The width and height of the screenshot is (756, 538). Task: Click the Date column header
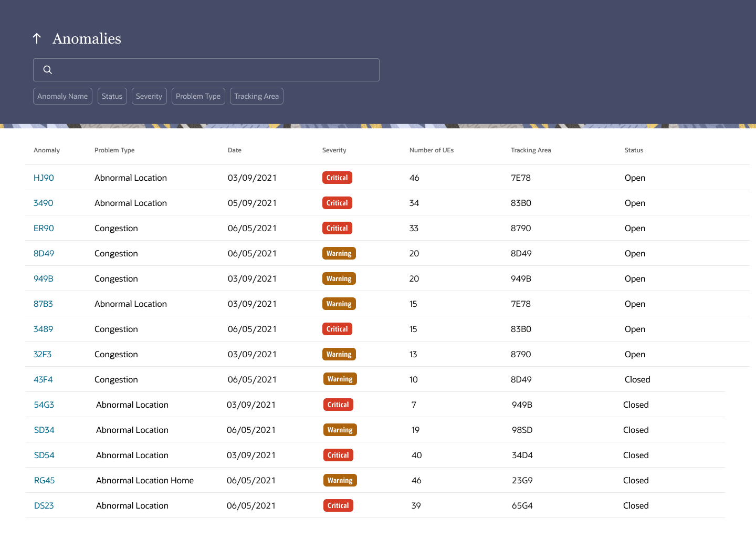235,150
